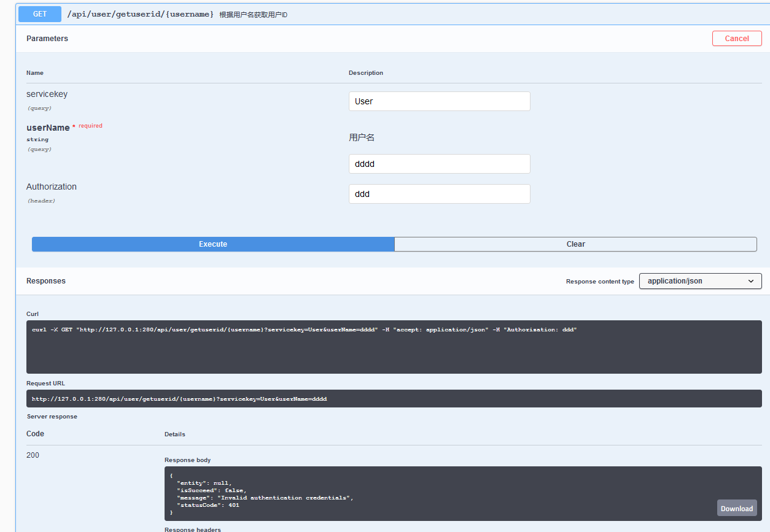Click the Description column header

pos(366,73)
